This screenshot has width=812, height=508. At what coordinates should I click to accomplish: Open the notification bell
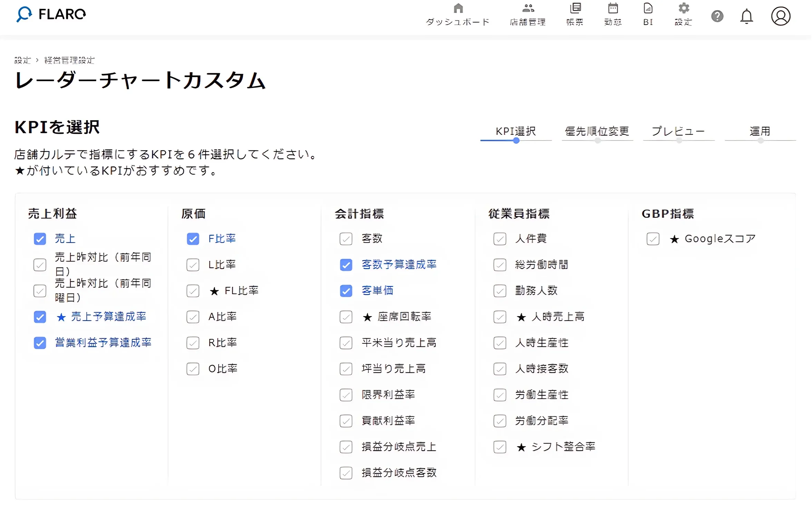click(746, 16)
